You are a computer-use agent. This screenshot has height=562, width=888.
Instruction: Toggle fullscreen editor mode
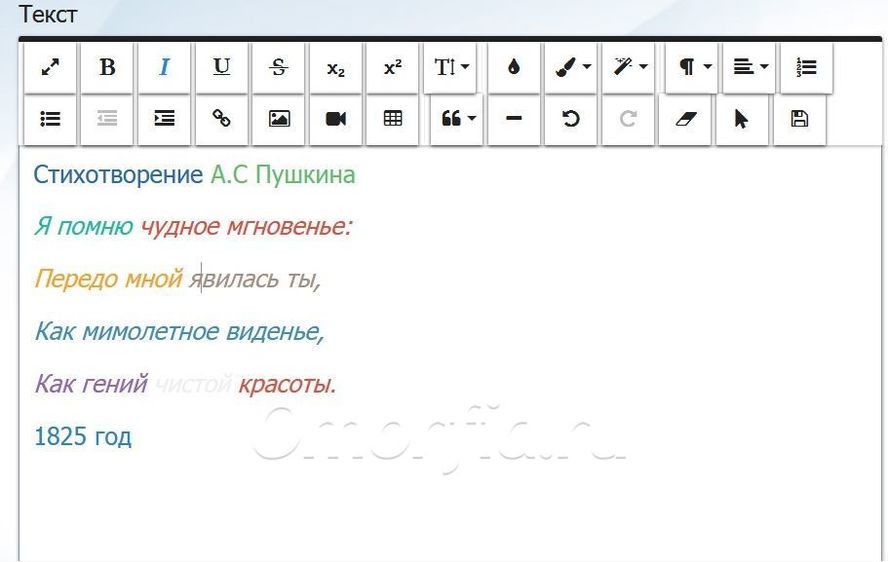point(50,67)
